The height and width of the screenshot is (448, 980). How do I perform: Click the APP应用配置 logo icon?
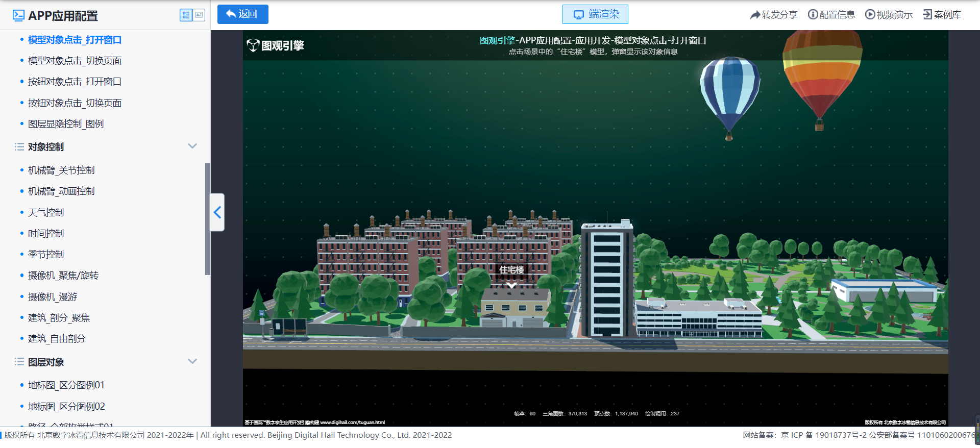point(18,15)
